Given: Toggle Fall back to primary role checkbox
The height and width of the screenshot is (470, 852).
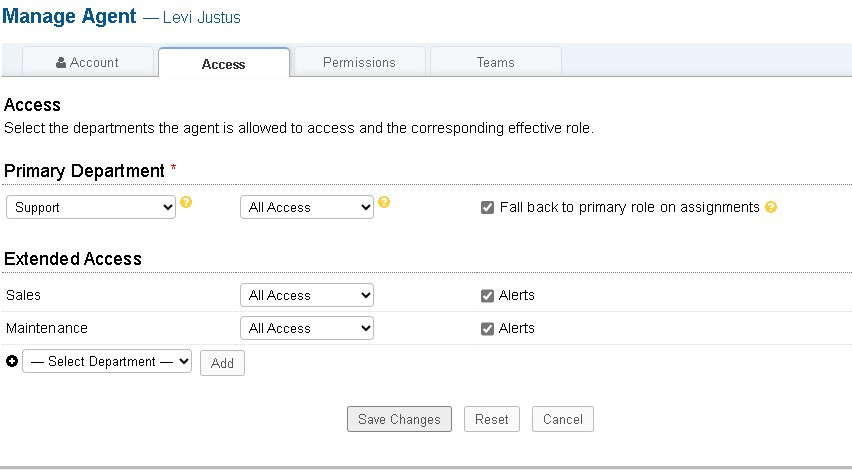Looking at the screenshot, I should point(487,208).
